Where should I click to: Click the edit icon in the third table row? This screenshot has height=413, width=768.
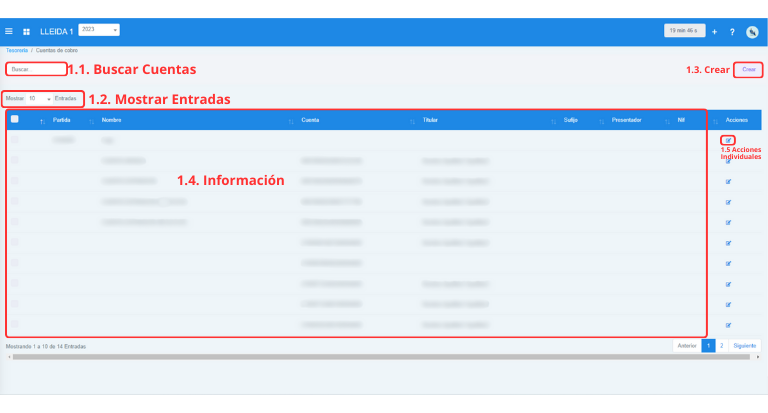click(x=728, y=182)
